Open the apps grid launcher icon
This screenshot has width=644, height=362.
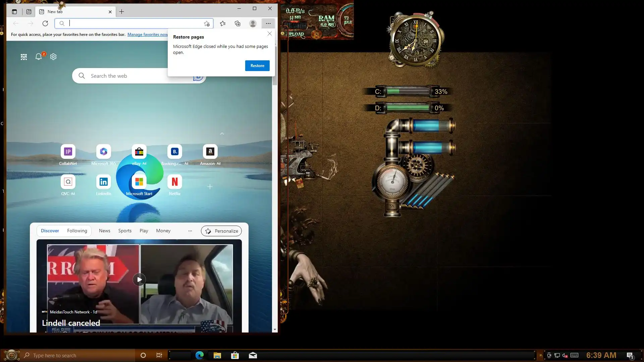click(x=24, y=57)
